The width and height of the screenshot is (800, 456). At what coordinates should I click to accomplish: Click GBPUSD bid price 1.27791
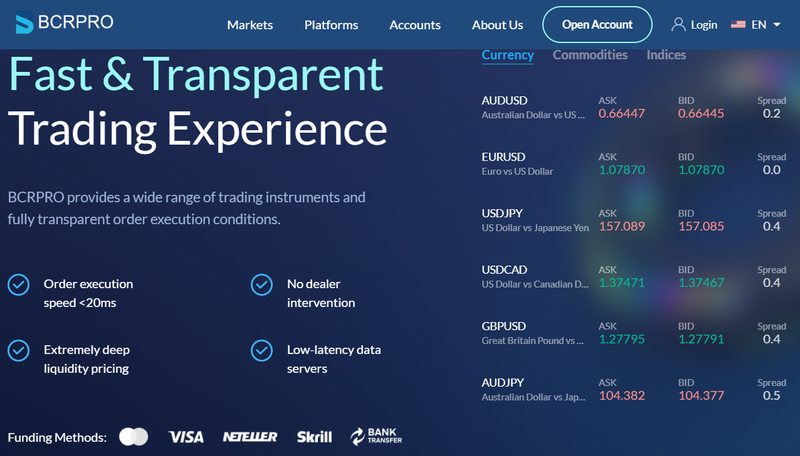pos(701,339)
